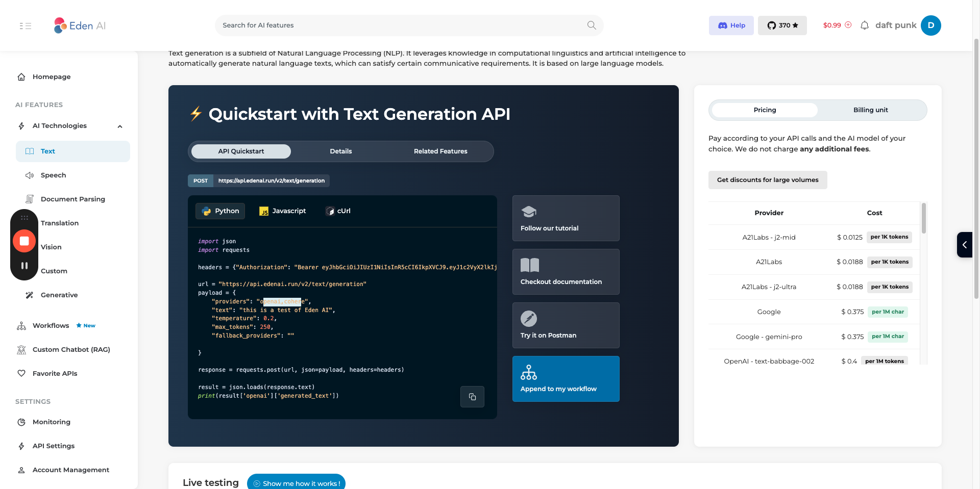Click the pricing table scrollbar
Screen dimensions: 980x489
point(924,218)
